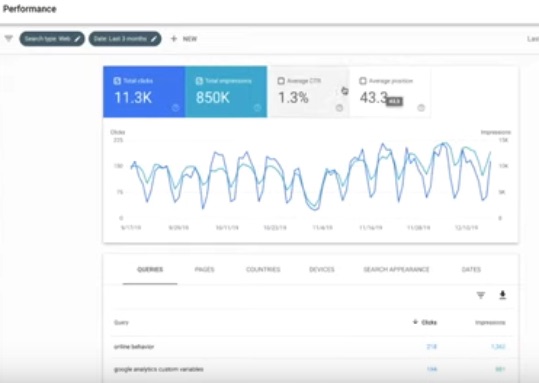Click the filter icon beside Search type chip
The width and height of the screenshot is (539, 383).
tap(9, 39)
